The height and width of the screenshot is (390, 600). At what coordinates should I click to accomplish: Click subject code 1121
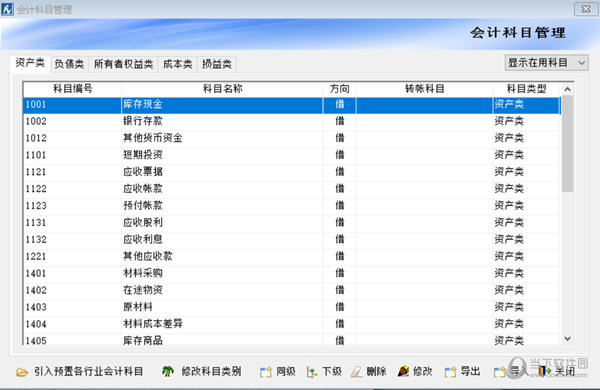[x=36, y=172]
